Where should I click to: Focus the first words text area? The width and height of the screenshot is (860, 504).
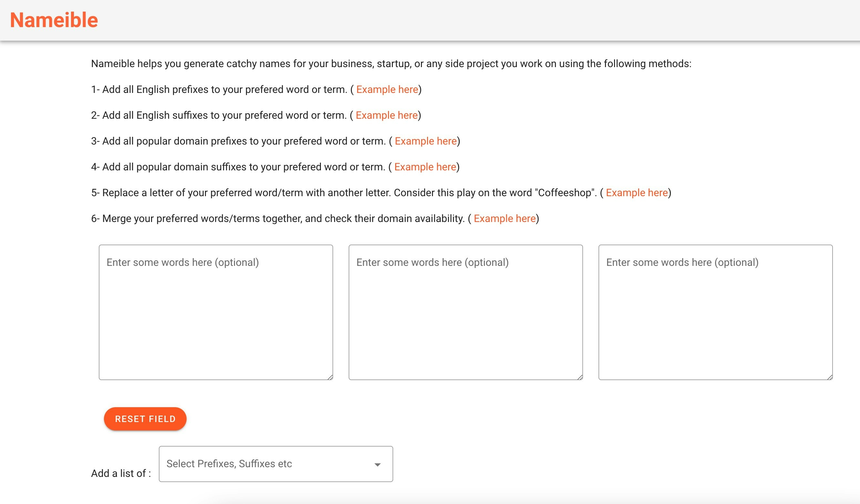click(216, 312)
